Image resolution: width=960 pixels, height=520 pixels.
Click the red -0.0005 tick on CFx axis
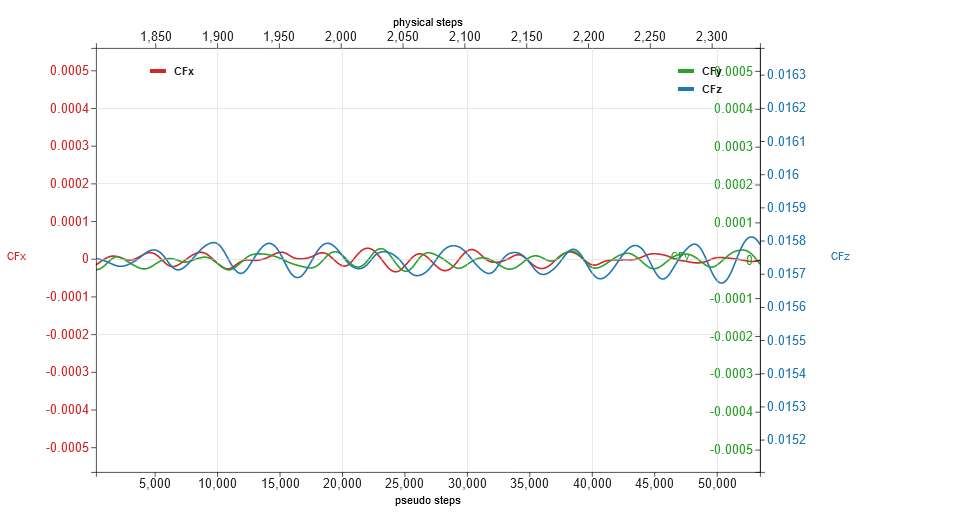coord(67,447)
